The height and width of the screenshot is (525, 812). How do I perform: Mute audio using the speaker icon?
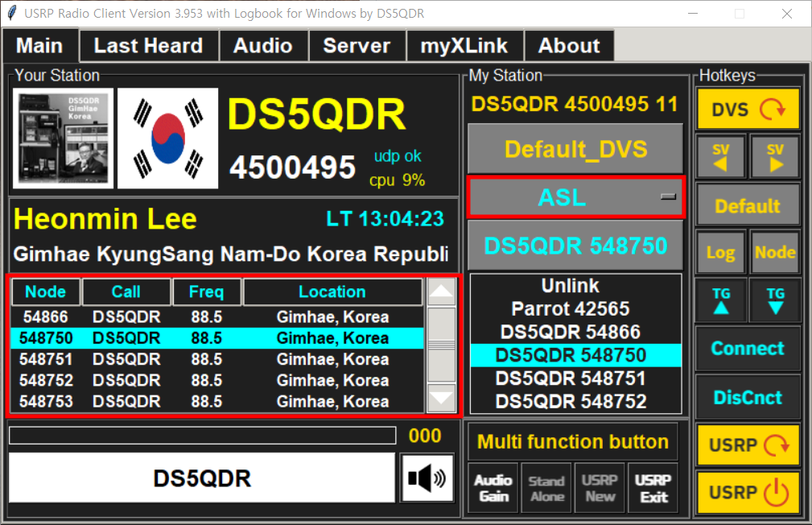[x=427, y=477]
